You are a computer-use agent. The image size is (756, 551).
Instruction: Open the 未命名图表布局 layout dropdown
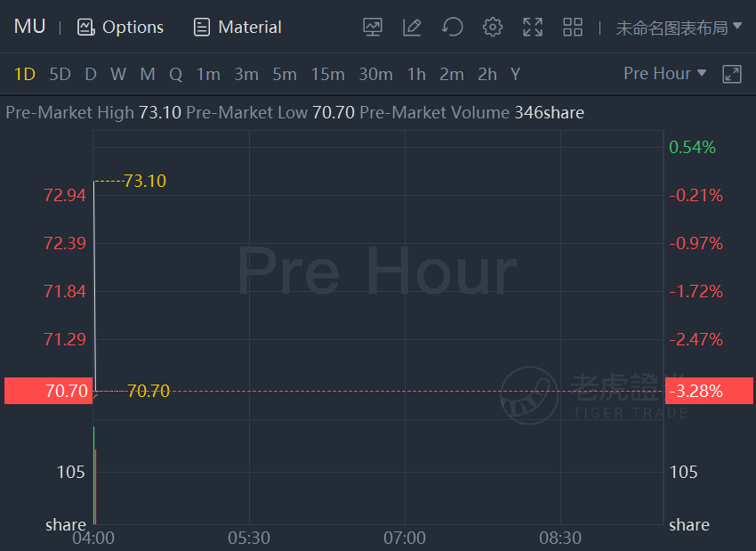pos(679,28)
